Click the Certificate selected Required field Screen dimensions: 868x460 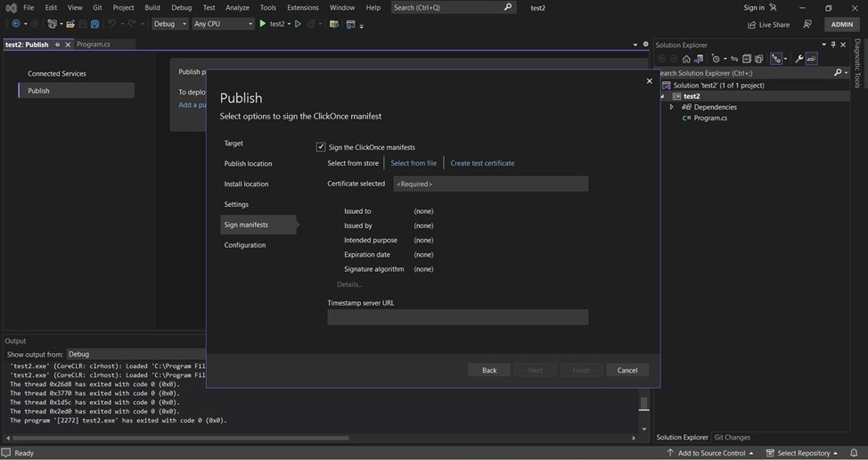tap(490, 184)
